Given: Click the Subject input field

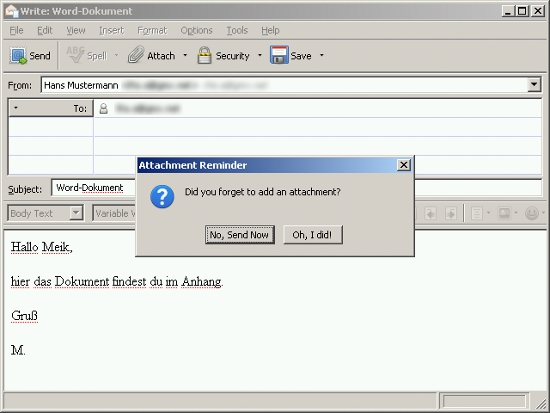Looking at the screenshot, I should click(x=296, y=188).
